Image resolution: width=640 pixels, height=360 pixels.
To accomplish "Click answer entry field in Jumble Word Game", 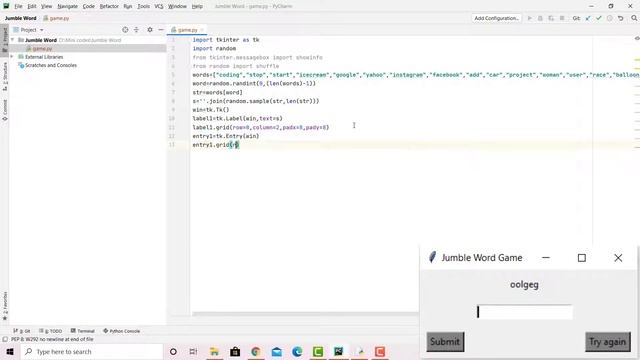I will 524,312.
